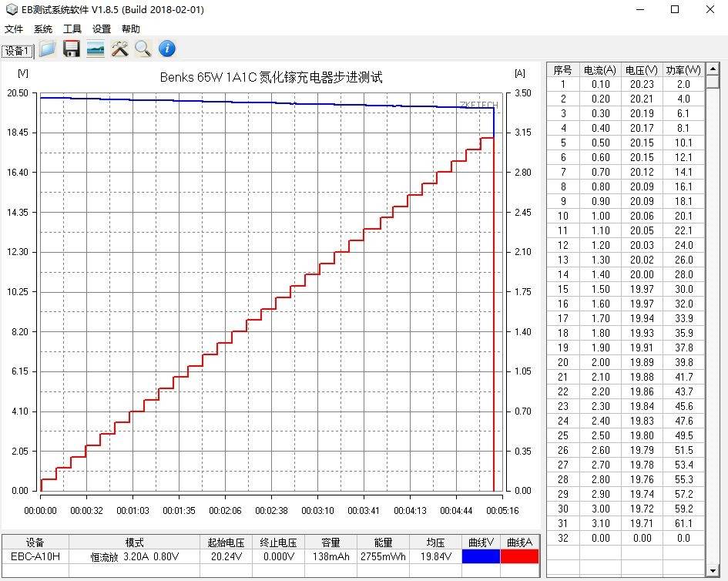The height and width of the screenshot is (581, 728).
Task: Click the 3.50 current axis label
Action: pos(523,93)
